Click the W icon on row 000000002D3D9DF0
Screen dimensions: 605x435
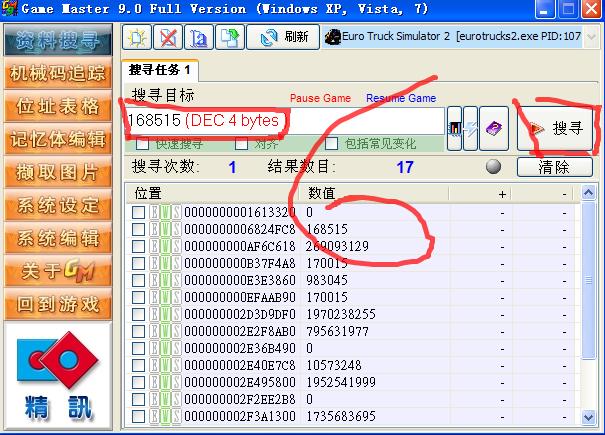coord(166,314)
